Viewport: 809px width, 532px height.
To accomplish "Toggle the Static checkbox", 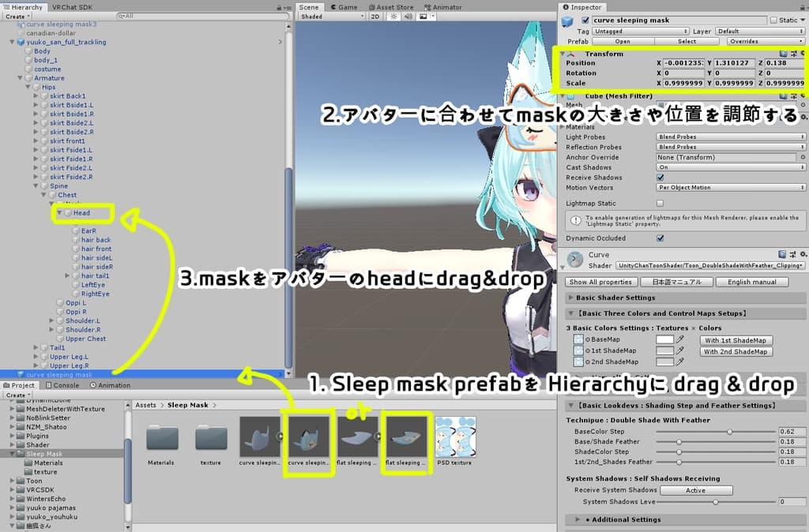I will coord(773,21).
